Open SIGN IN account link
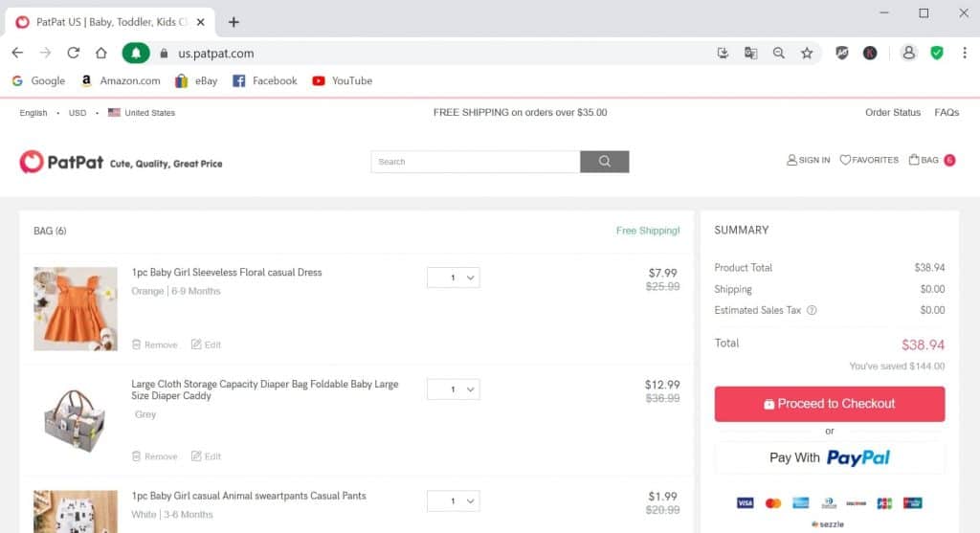The image size is (980, 533). pyautogui.click(x=808, y=160)
